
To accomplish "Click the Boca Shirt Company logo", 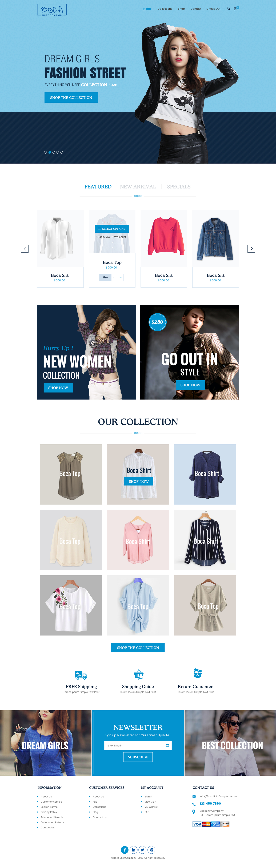I will [x=52, y=10].
